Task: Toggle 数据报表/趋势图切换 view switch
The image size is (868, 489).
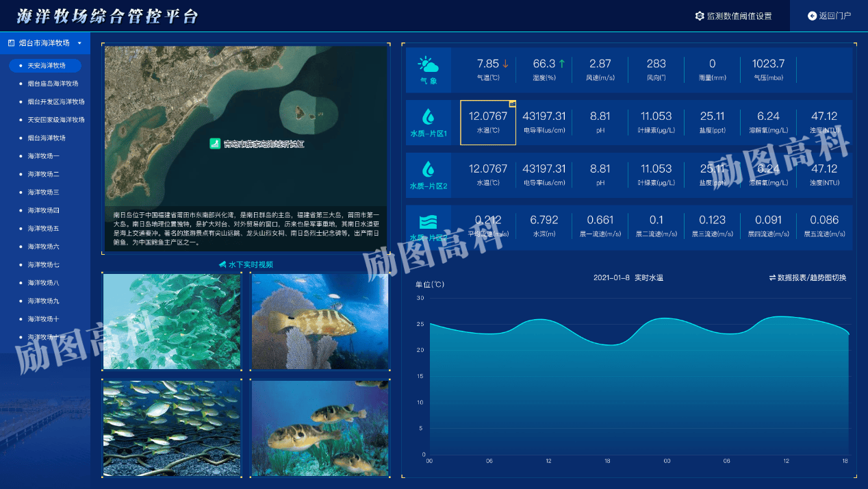Action: coord(808,277)
